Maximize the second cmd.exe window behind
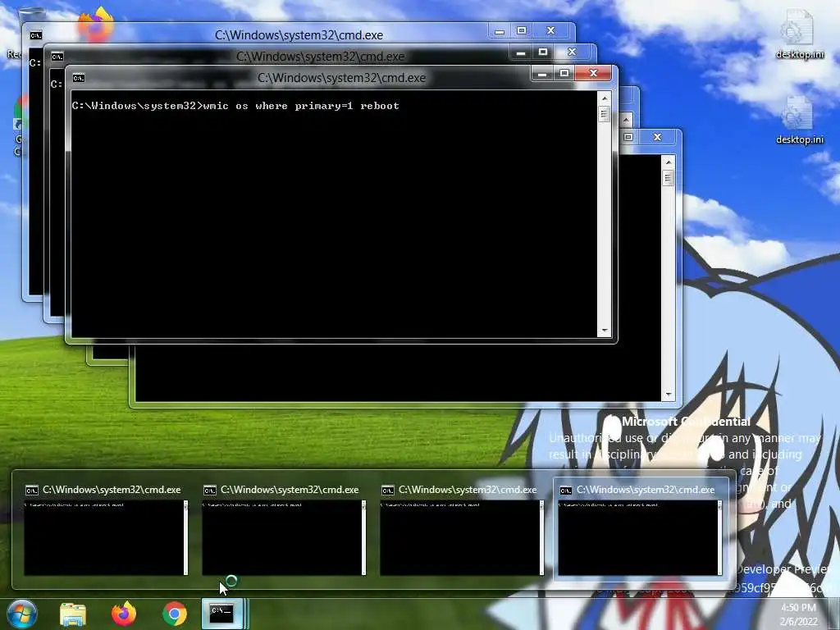840x630 pixels. (x=543, y=52)
